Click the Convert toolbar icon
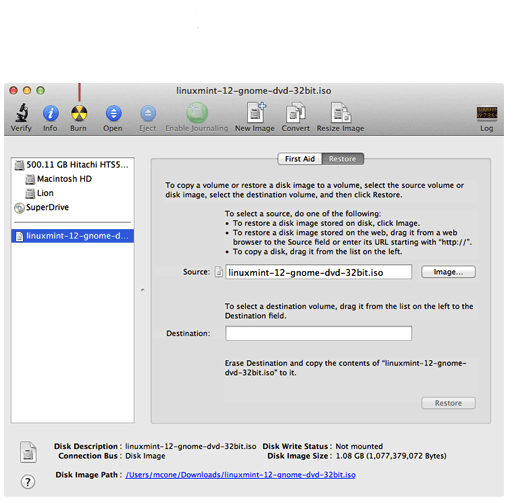The image size is (507, 500). [x=296, y=113]
